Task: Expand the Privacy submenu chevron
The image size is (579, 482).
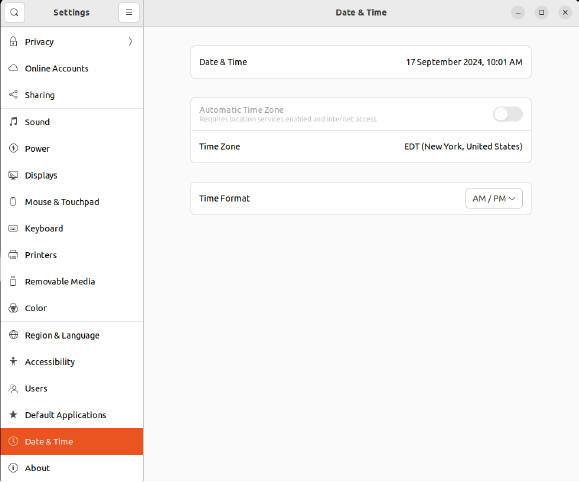Action: point(130,41)
